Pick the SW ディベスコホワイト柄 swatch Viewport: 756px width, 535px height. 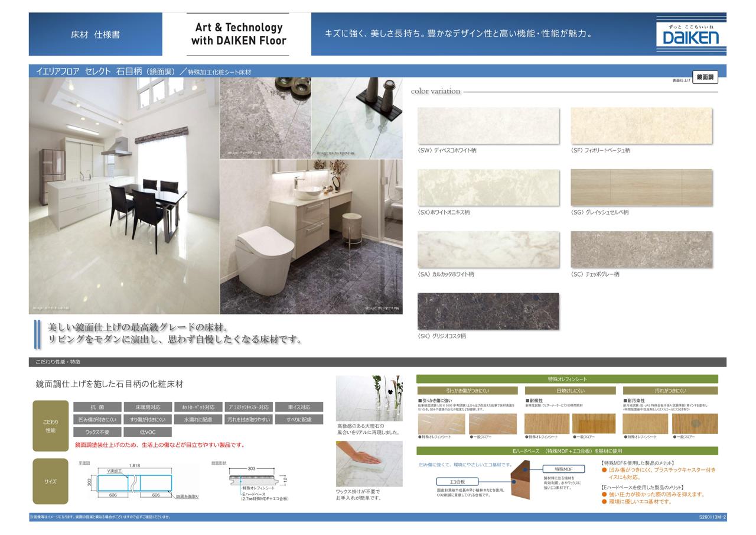point(488,125)
